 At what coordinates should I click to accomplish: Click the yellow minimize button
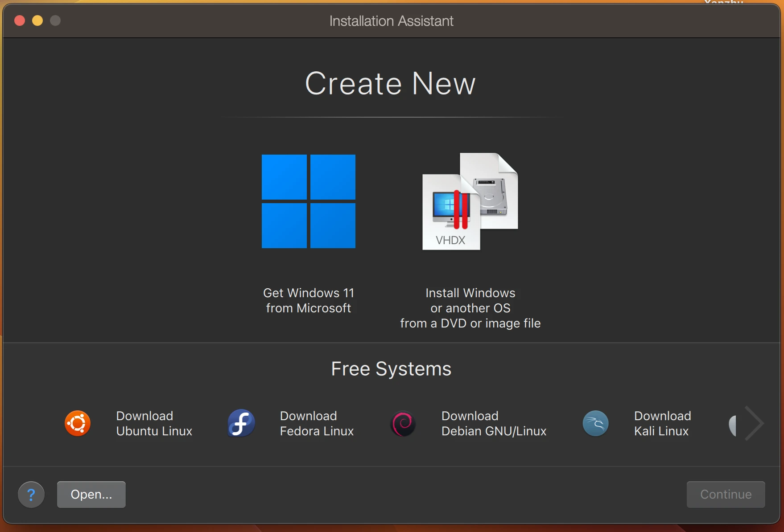(37, 20)
